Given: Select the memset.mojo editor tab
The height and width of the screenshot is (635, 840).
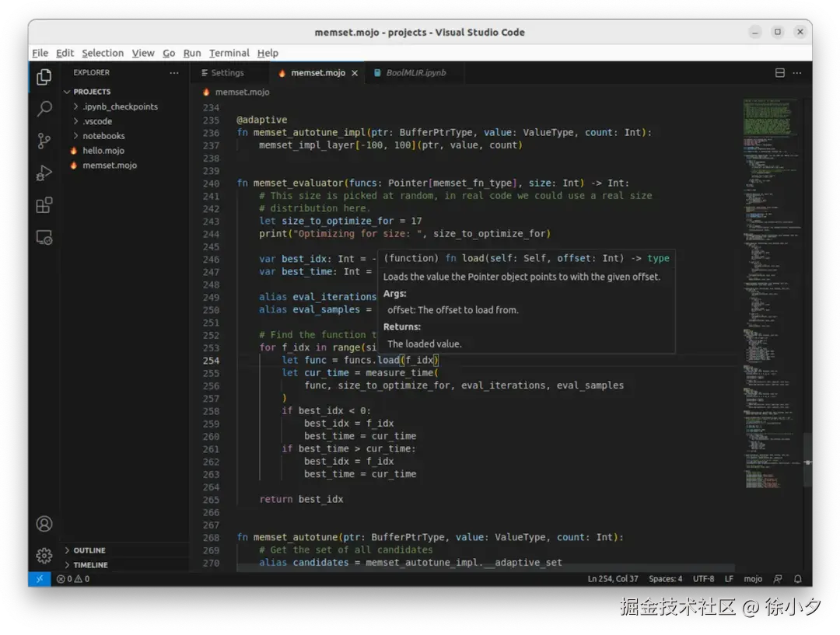Looking at the screenshot, I should click(x=317, y=73).
